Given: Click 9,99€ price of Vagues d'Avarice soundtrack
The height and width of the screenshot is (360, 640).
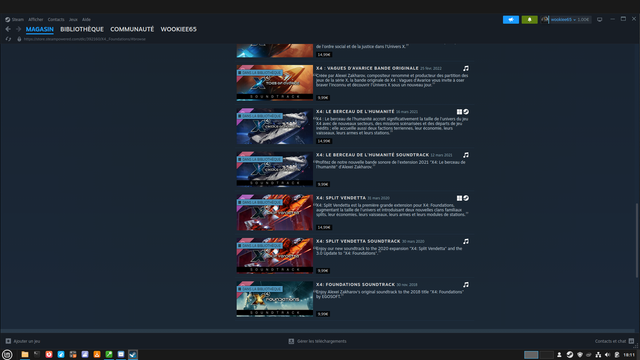Looking at the screenshot, I should [323, 98].
